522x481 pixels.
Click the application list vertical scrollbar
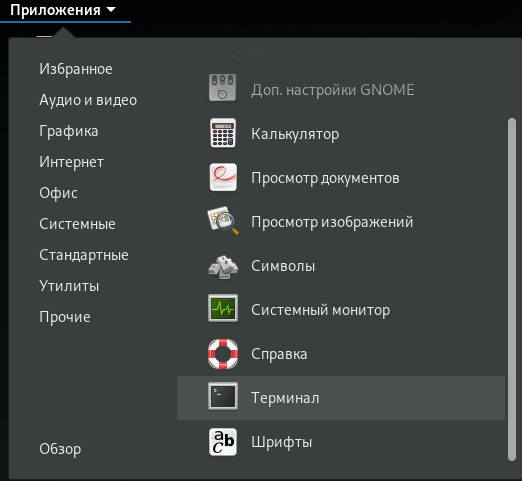512,289
